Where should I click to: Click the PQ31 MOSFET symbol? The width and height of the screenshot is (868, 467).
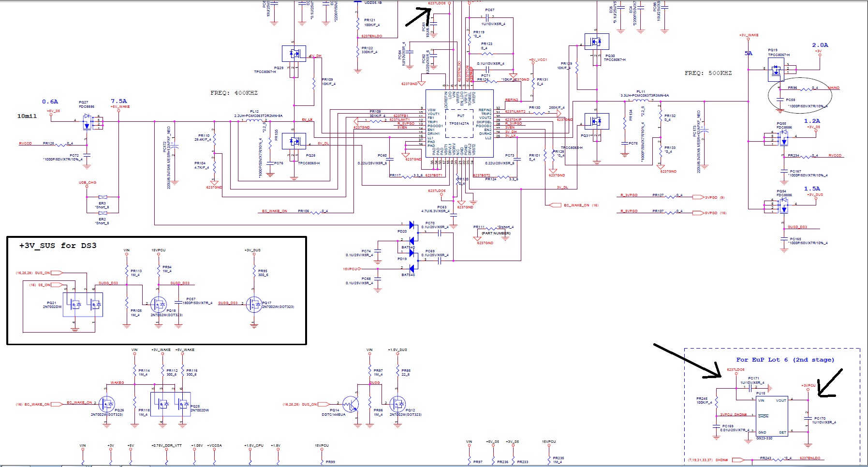click(597, 121)
